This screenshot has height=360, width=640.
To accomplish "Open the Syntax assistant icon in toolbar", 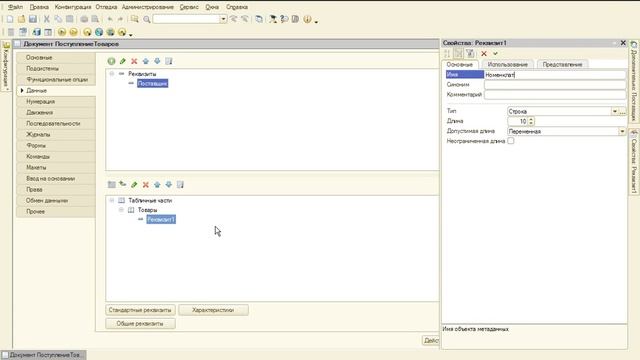I will pyautogui.click(x=272, y=19).
